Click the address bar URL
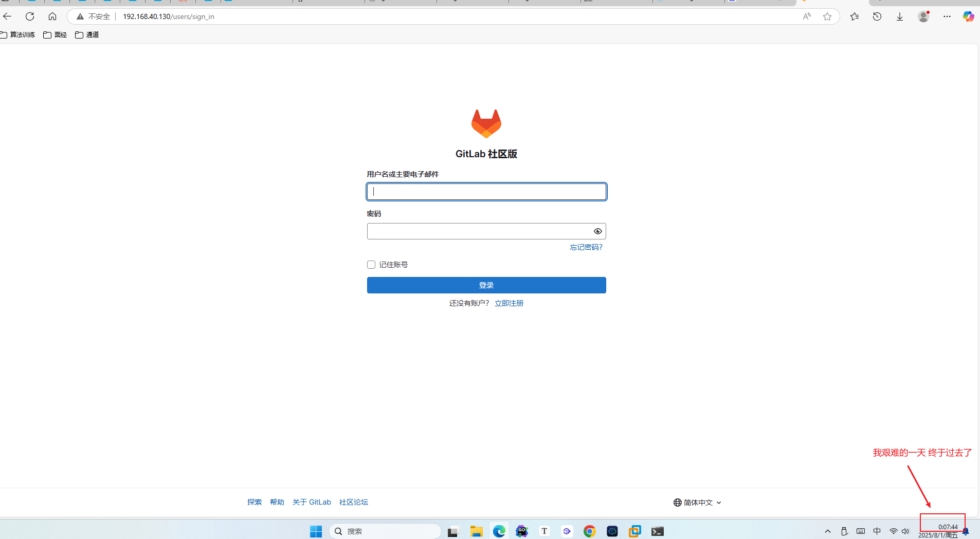This screenshot has width=980, height=539. (x=169, y=16)
